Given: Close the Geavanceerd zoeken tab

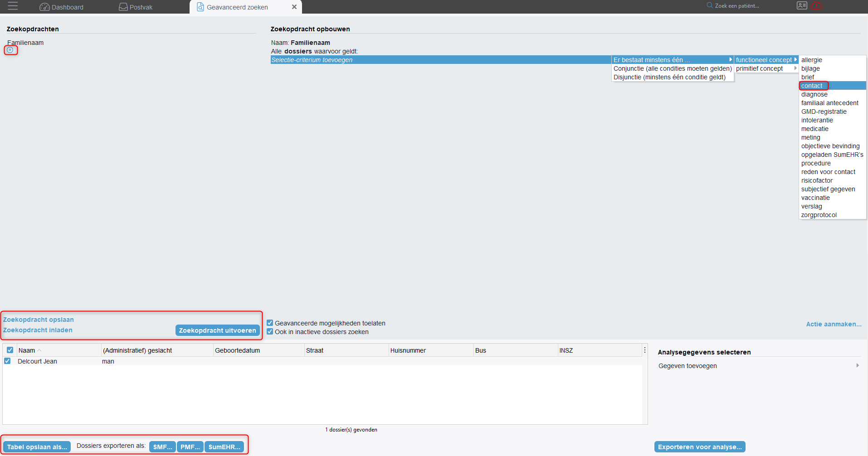Looking at the screenshot, I should coord(294,7).
